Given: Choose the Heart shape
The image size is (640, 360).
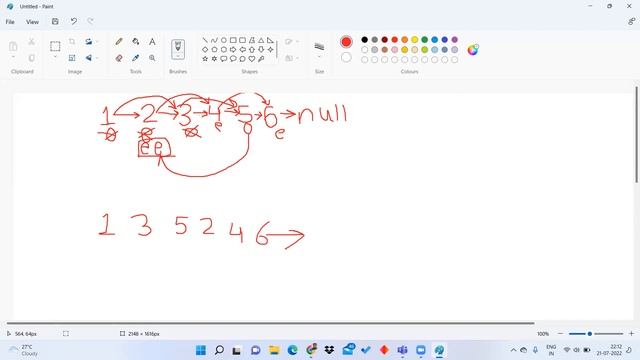Looking at the screenshot, I should click(252, 59).
